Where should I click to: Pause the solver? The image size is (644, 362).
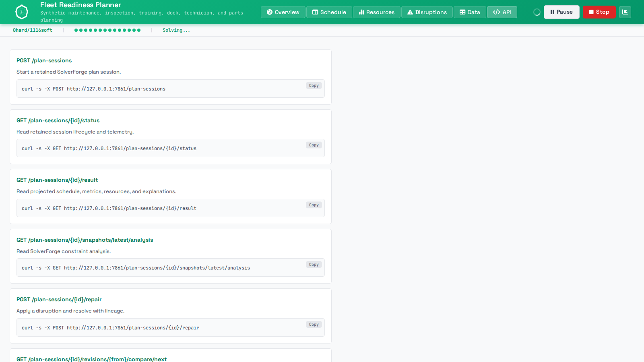[x=561, y=12]
